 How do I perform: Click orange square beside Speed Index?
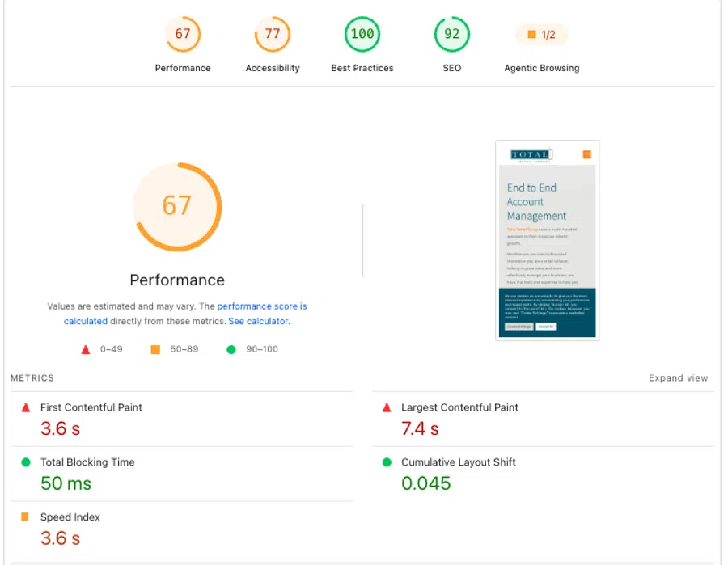(25, 517)
